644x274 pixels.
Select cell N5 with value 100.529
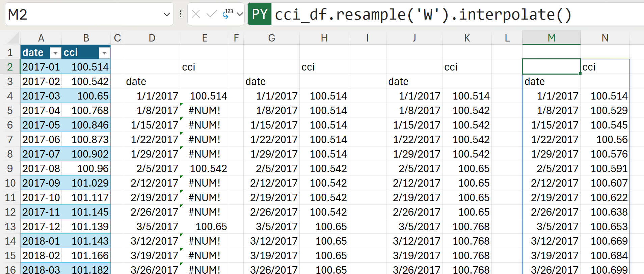[605, 111]
